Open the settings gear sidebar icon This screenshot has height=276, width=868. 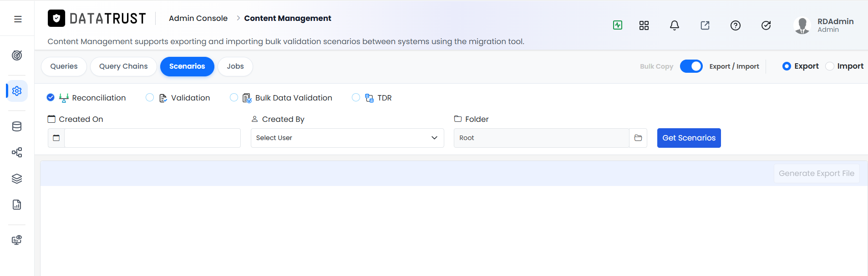coord(17,91)
